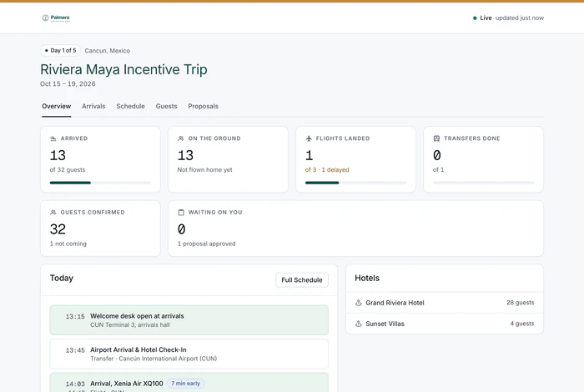
Task: Open the Proposals tab
Action: pos(203,106)
